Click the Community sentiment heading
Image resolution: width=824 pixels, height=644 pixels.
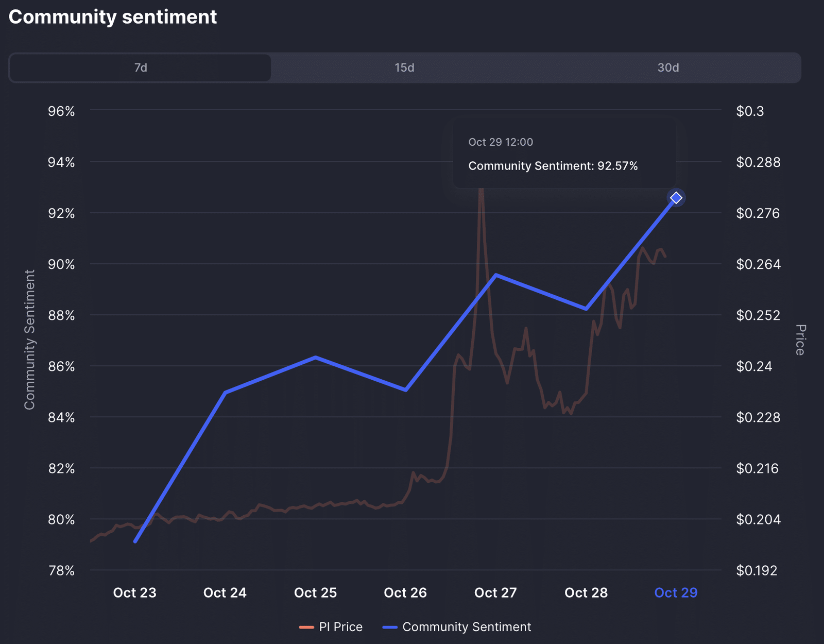pyautogui.click(x=113, y=17)
